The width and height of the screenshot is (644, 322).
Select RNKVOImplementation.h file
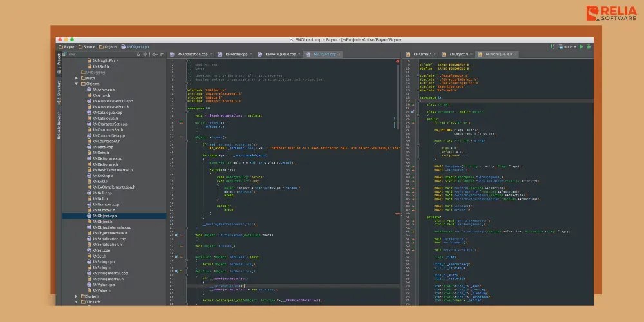[x=111, y=187]
